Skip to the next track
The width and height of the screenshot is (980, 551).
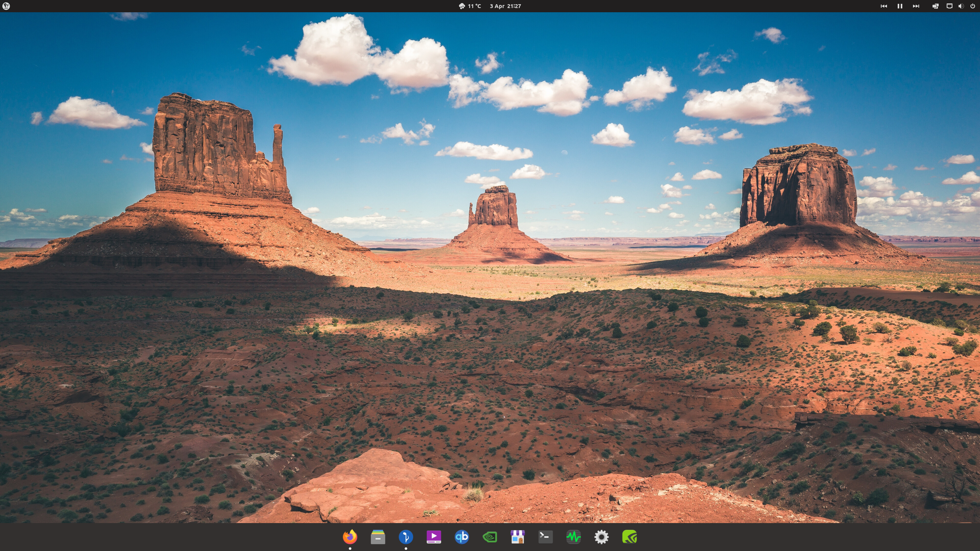click(916, 6)
